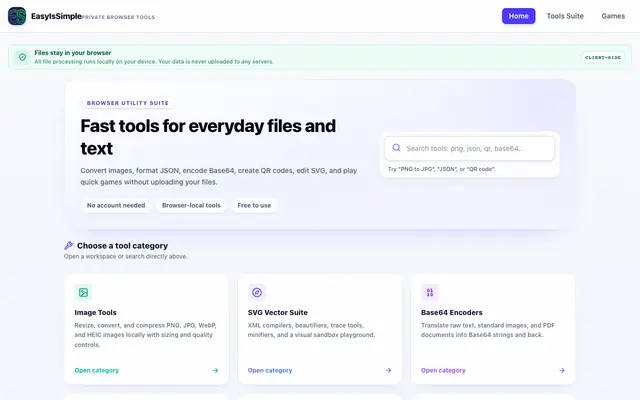Viewport: 640px width, 400px height.
Task: Click the Choose a tool category heading
Action: coord(122,246)
